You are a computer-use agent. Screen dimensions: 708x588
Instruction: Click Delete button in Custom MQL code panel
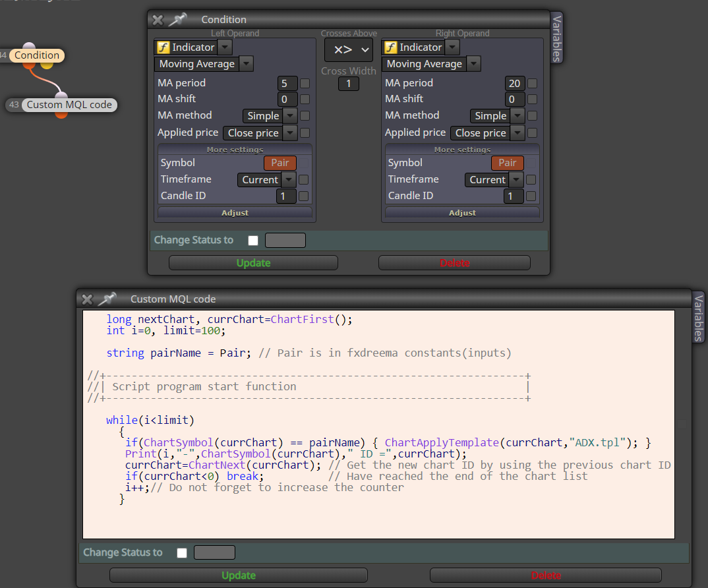(546, 575)
